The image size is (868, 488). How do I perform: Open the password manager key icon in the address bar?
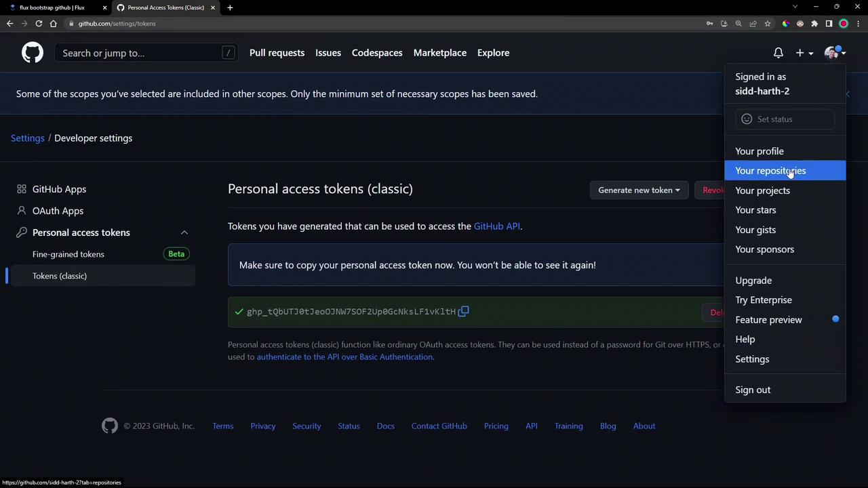[710, 24]
